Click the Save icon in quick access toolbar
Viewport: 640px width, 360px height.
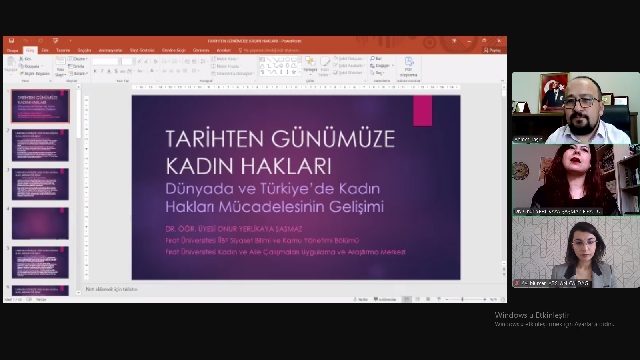click(x=12, y=41)
